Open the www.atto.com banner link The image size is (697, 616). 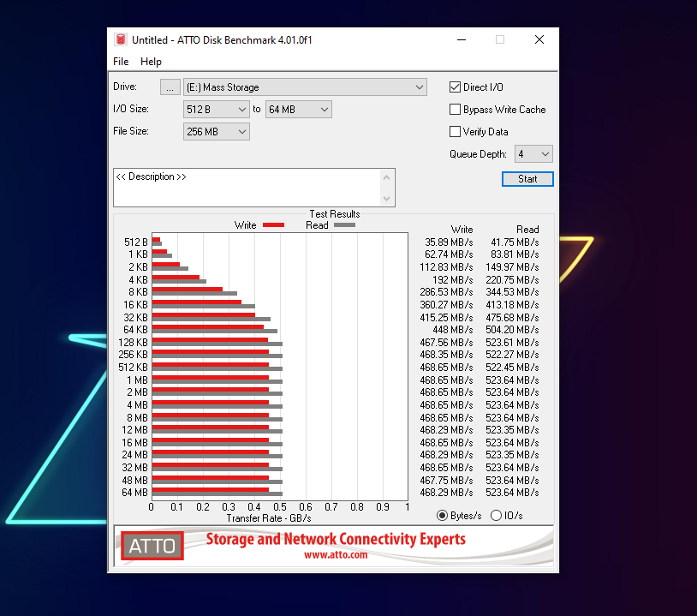(336, 554)
